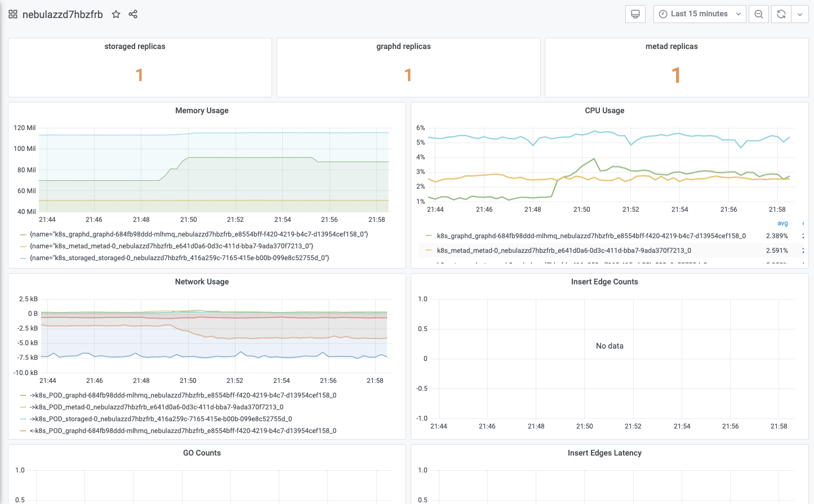This screenshot has width=814, height=504.
Task: Open the Last 15 minutes time picker
Action: 700,14
